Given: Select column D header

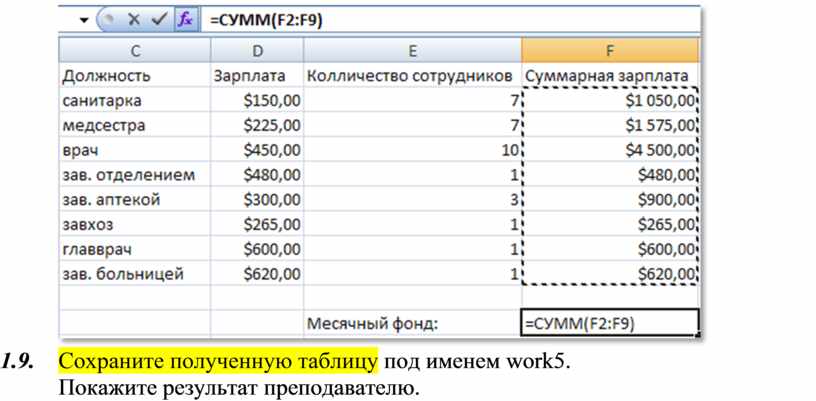Looking at the screenshot, I should (x=256, y=51).
